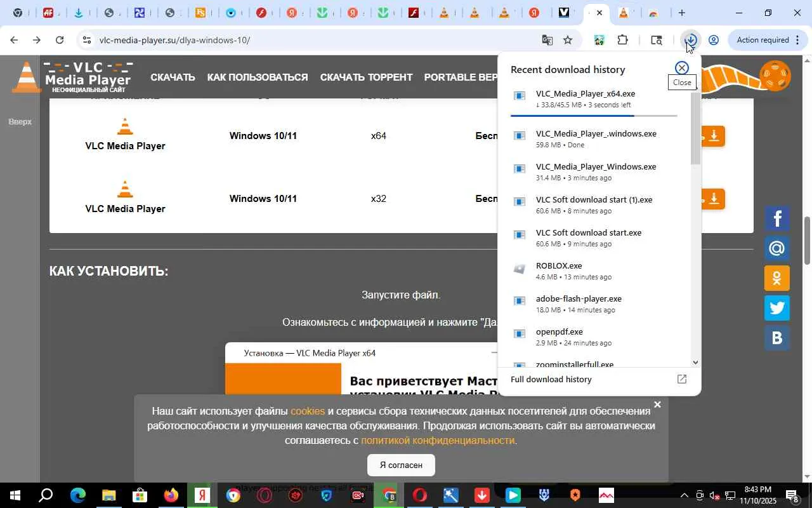The height and width of the screenshot is (508, 812).
Task: Share the page on Twitter
Action: click(776, 308)
